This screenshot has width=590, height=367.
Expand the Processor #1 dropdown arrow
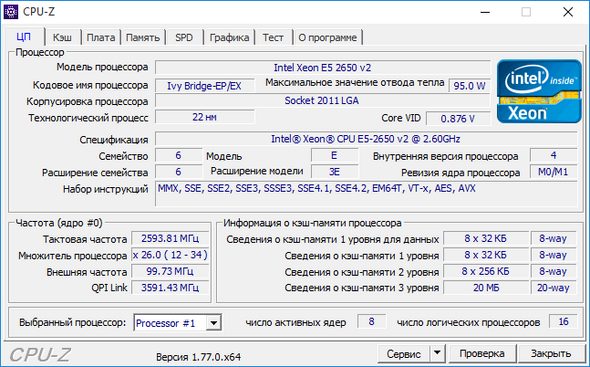coord(214,323)
